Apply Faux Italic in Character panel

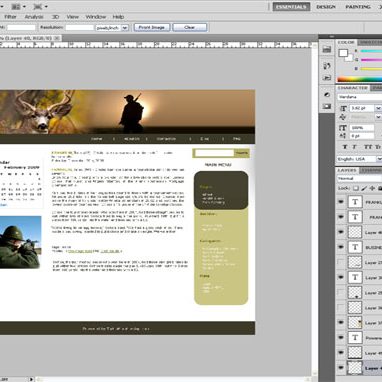pos(354,147)
